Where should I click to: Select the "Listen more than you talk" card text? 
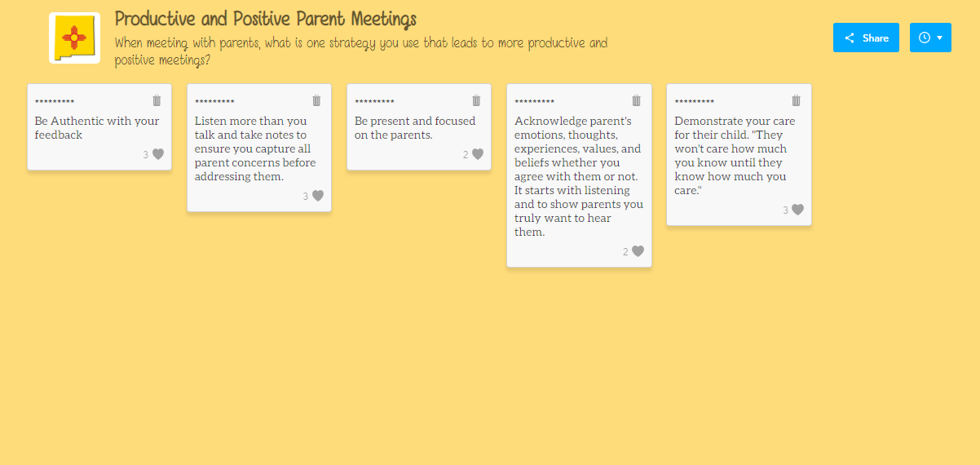[x=255, y=148]
